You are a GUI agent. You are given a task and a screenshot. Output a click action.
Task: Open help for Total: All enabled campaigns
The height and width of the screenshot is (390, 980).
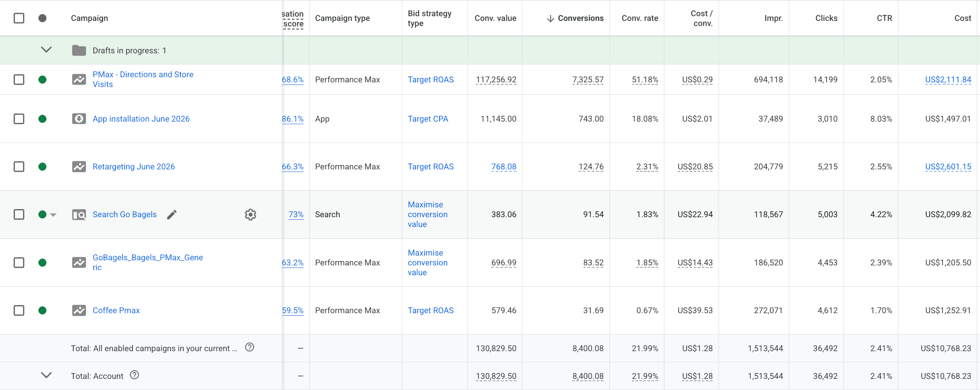coord(250,347)
